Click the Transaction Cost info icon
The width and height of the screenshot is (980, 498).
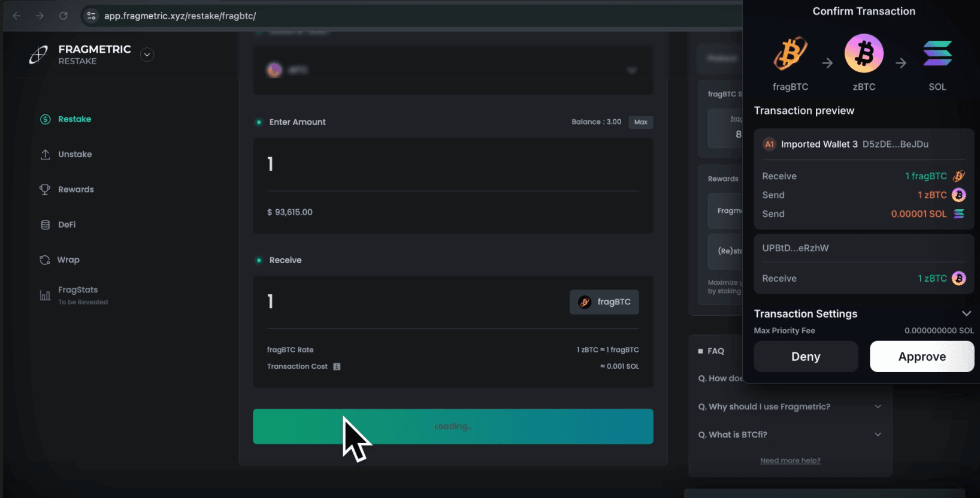337,366
